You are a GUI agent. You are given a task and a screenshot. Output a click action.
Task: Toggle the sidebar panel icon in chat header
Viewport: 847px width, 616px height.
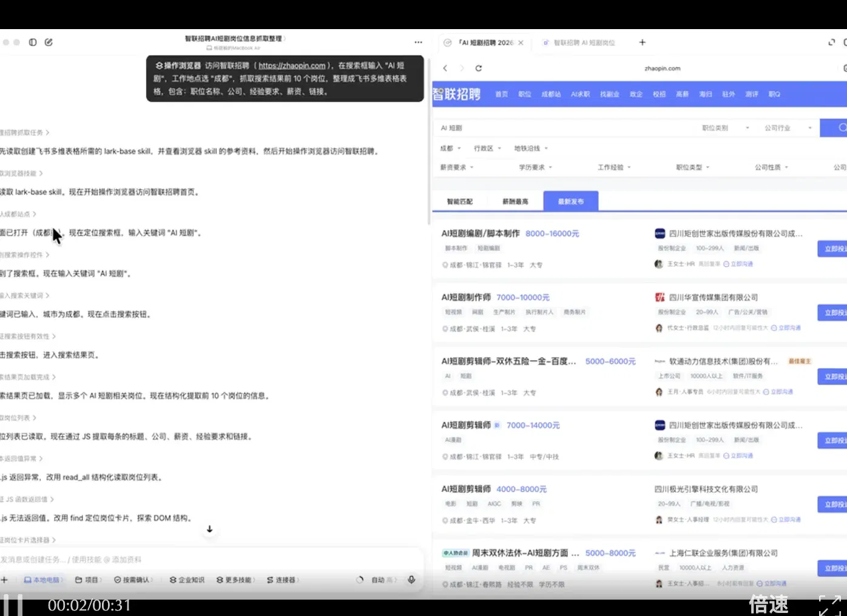point(33,42)
